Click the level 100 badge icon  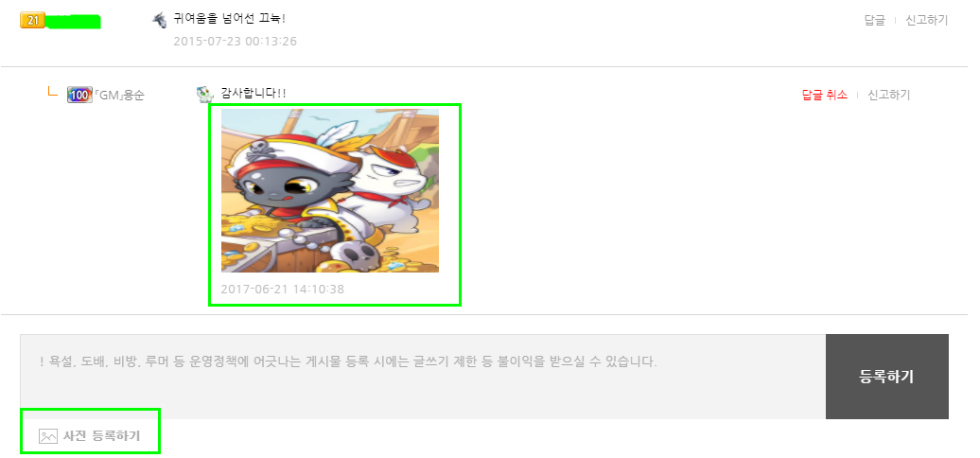click(79, 95)
